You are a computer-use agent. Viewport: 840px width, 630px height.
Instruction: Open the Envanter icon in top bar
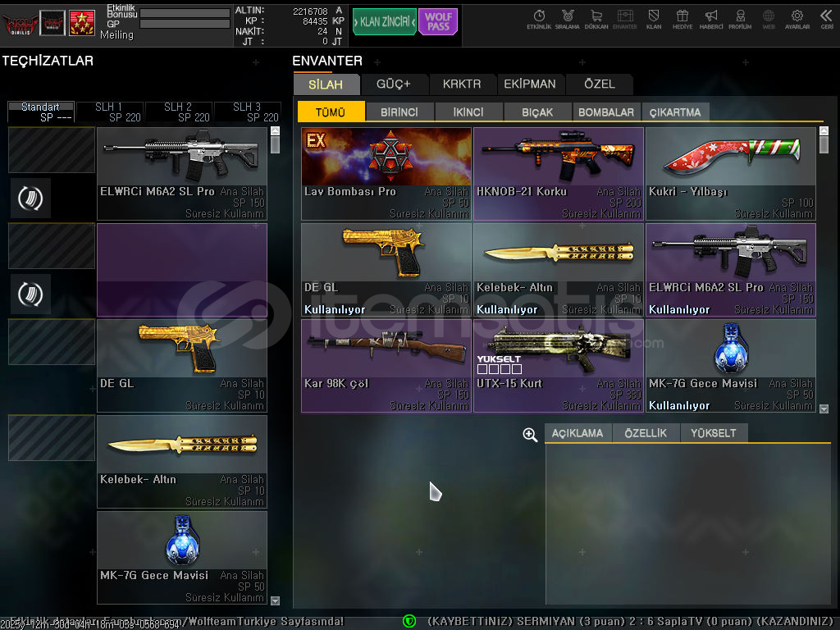pos(624,20)
